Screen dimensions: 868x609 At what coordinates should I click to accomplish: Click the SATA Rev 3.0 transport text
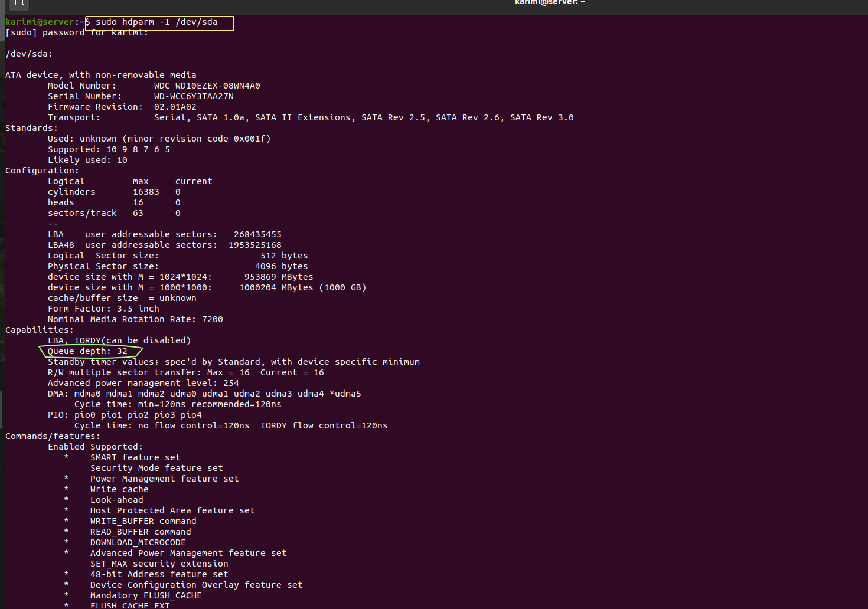[x=541, y=118]
